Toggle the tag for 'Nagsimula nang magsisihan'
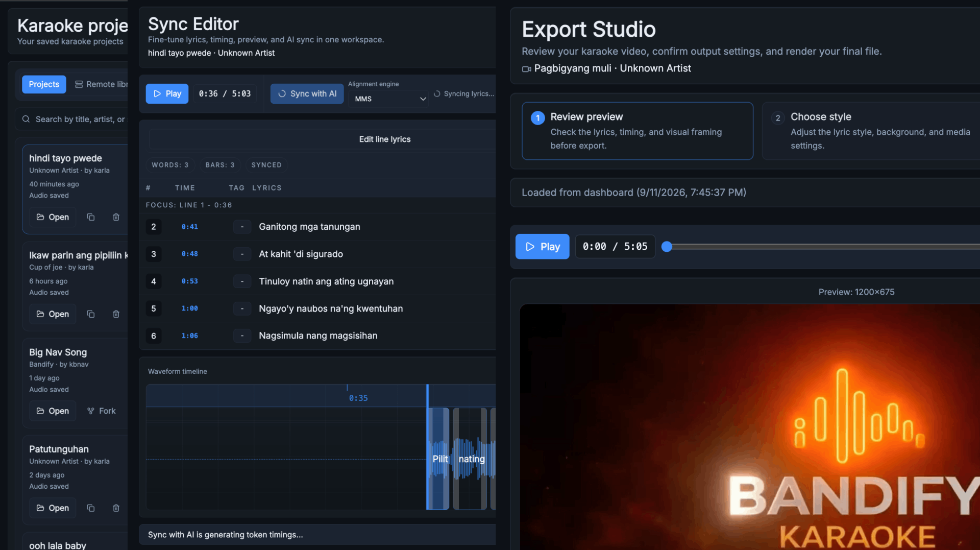Image resolution: width=980 pixels, height=550 pixels. pyautogui.click(x=242, y=336)
